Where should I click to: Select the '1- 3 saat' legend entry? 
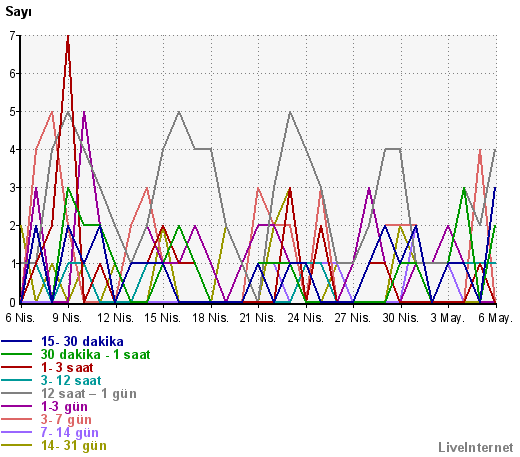67,368
